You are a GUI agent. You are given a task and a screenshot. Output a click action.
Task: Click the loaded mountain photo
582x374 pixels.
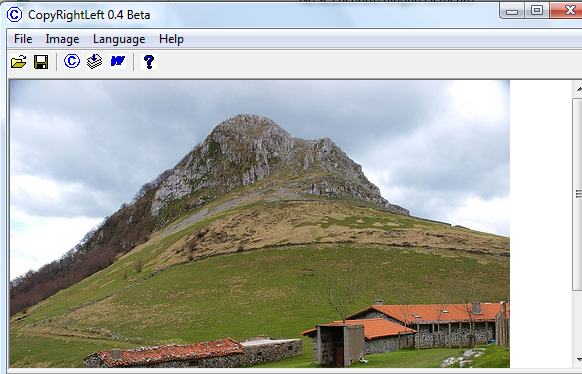coord(259,224)
